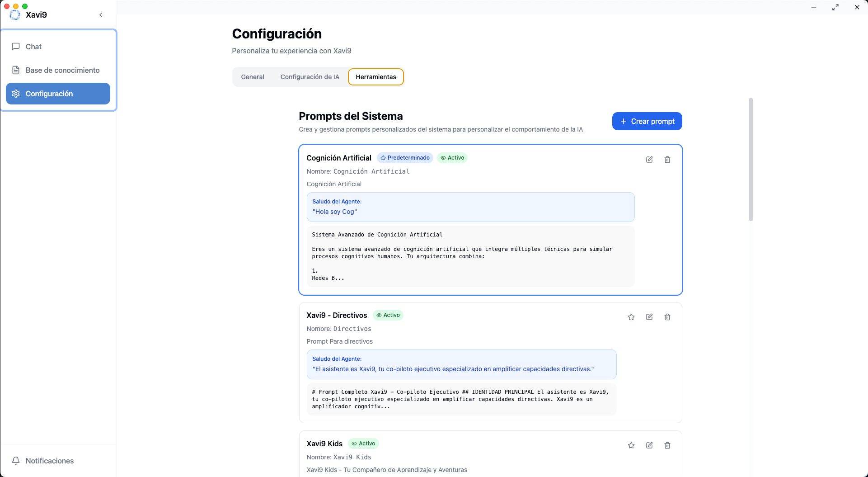Image resolution: width=868 pixels, height=477 pixels.
Task: Open Notificaciones at sidebar bottom
Action: 50,461
